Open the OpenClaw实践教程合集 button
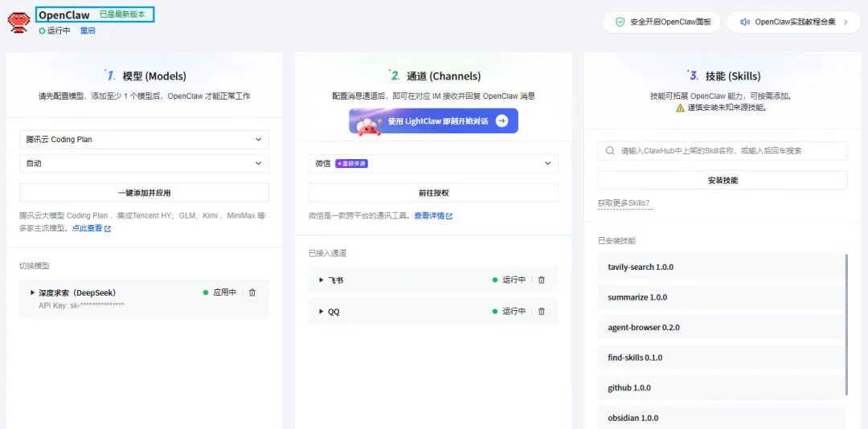 [x=794, y=22]
